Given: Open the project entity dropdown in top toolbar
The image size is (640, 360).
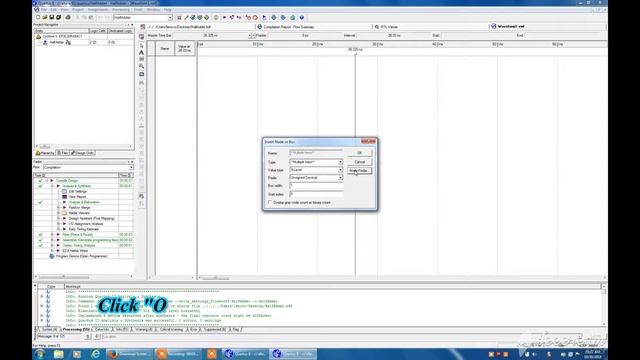Looking at the screenshot, I should (x=170, y=18).
